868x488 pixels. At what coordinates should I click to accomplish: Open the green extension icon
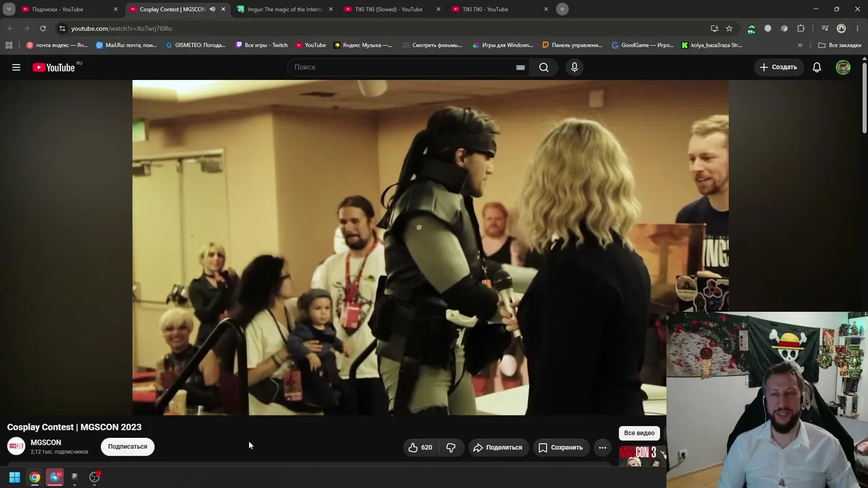tap(751, 28)
